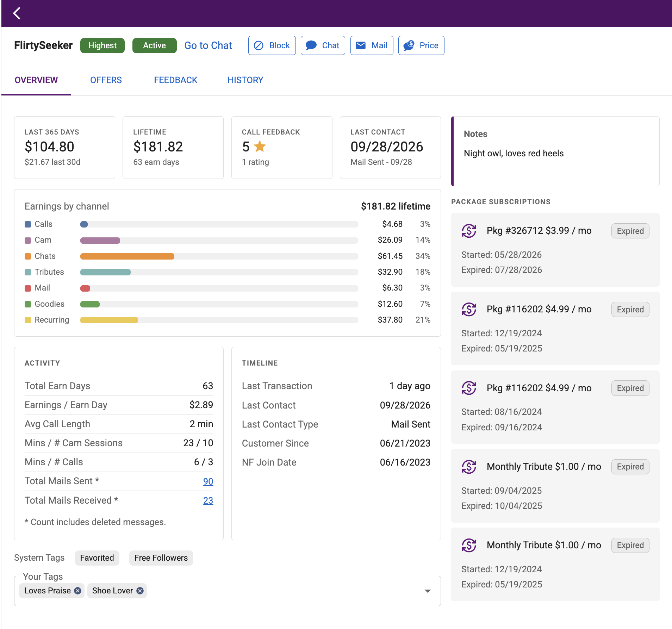Click subscription icon for Pkg #326712

click(x=469, y=231)
